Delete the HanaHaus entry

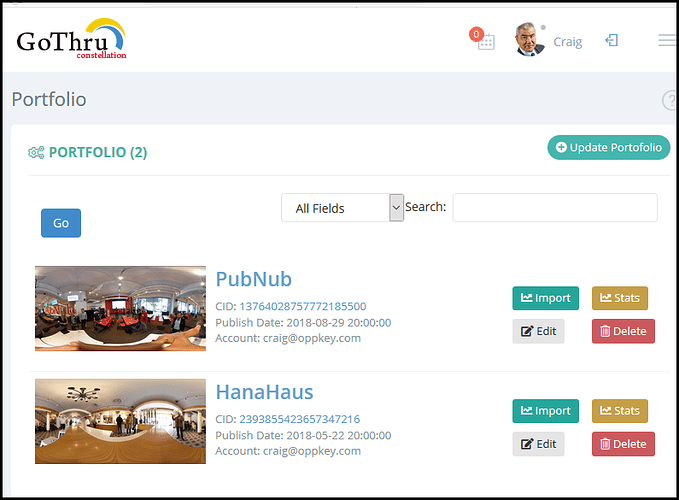tap(623, 444)
